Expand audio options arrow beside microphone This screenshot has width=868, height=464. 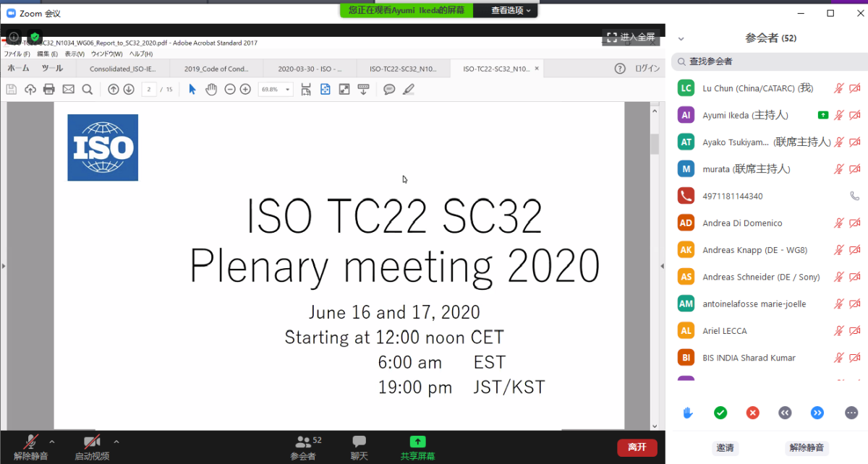(x=51, y=442)
